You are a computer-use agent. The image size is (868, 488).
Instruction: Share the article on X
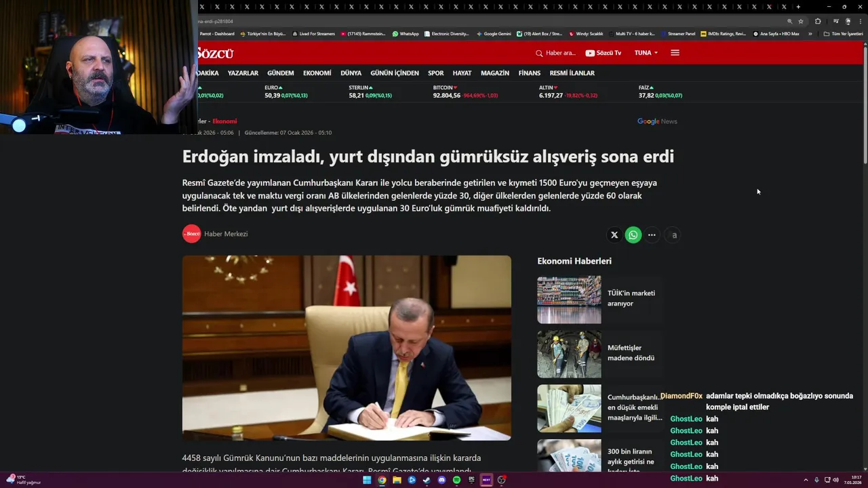pyautogui.click(x=614, y=235)
